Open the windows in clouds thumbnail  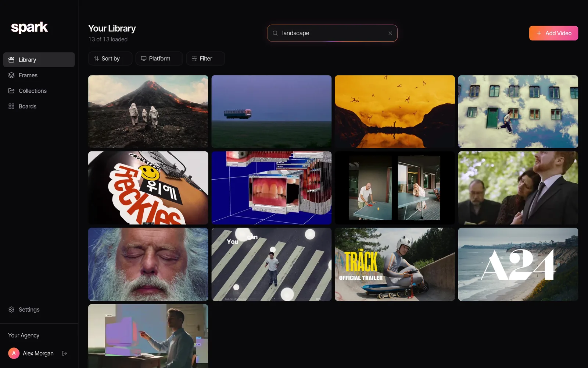(x=518, y=112)
